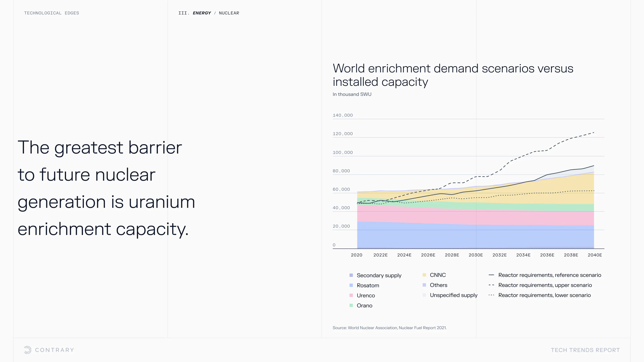
Task: Click the Contrary spiral logo icon
Action: [x=28, y=350]
